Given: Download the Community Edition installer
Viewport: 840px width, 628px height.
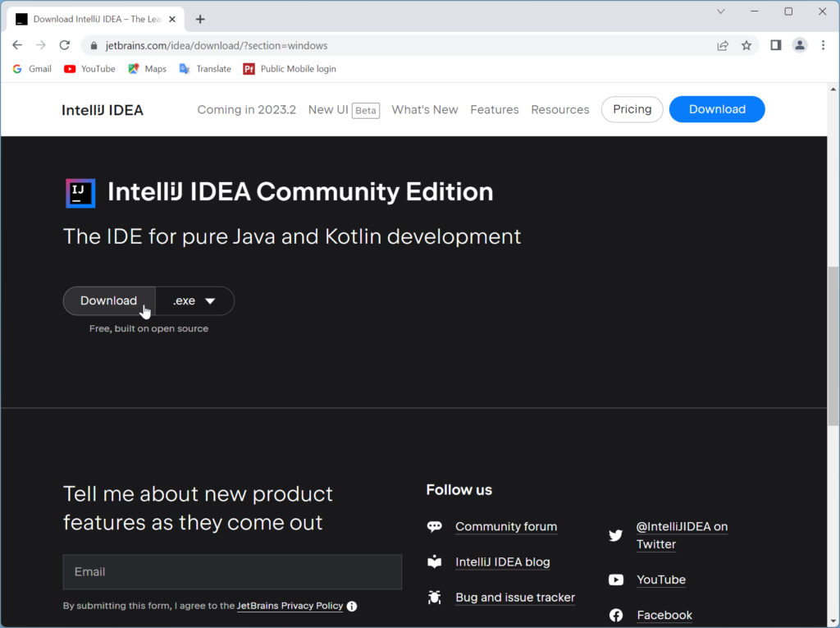Looking at the screenshot, I should pos(109,300).
